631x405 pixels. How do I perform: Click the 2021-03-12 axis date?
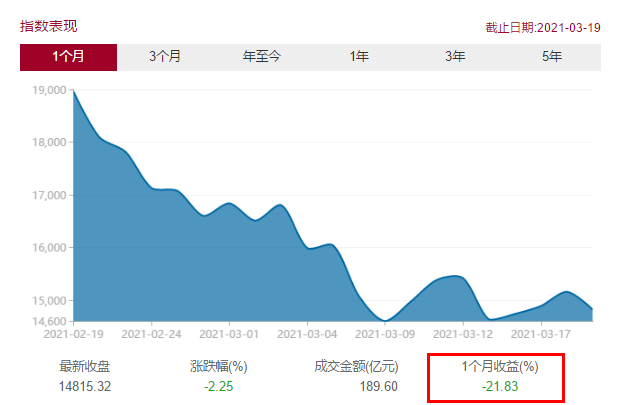pyautogui.click(x=463, y=335)
